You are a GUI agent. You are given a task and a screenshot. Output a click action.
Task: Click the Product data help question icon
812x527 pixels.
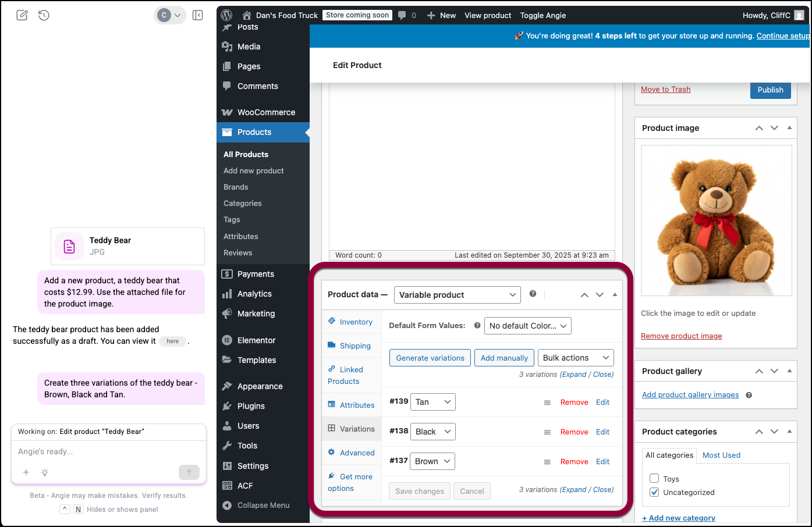(x=533, y=294)
